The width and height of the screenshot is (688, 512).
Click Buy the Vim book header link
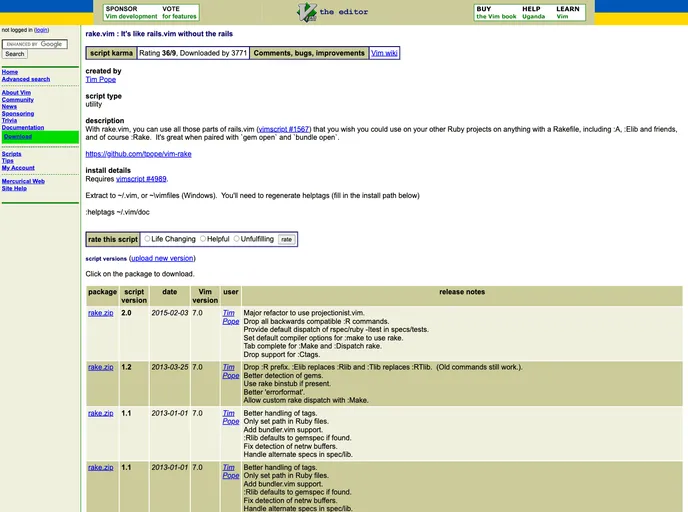click(x=496, y=13)
